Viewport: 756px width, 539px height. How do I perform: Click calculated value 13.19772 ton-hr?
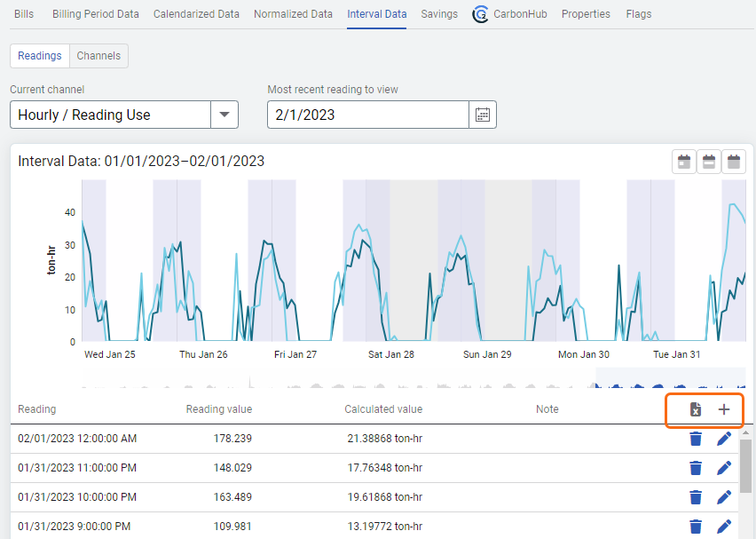tap(385, 527)
